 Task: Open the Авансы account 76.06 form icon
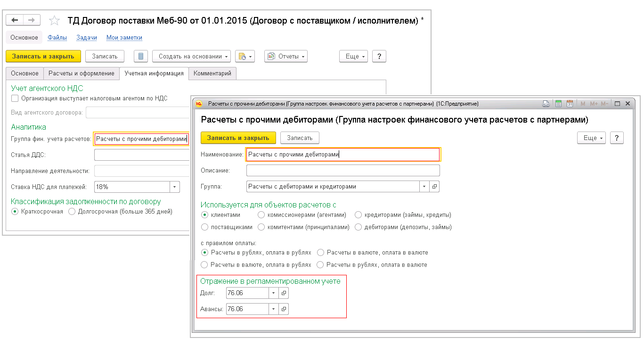[284, 309]
